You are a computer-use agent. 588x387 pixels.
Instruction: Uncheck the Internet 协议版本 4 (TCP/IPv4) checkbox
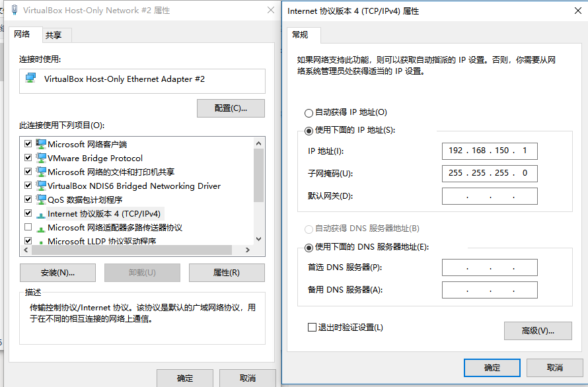(x=28, y=213)
